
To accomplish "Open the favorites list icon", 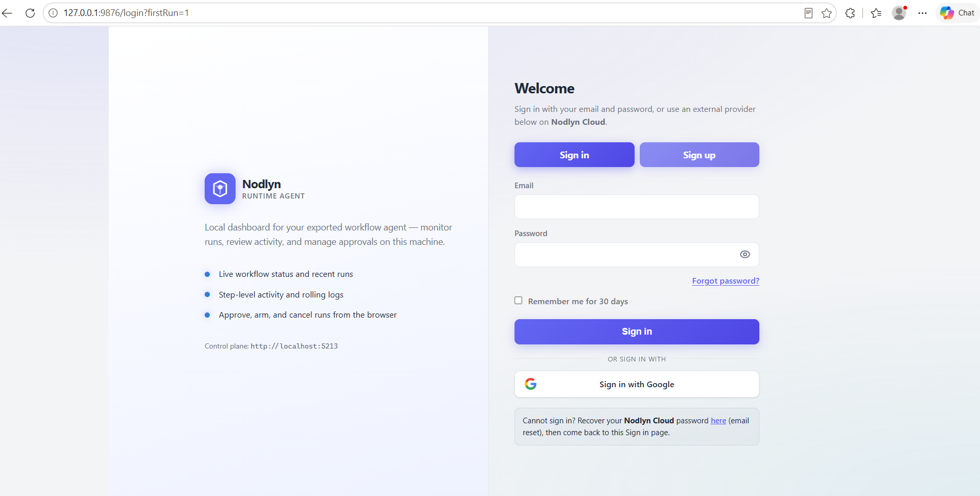I will point(876,13).
